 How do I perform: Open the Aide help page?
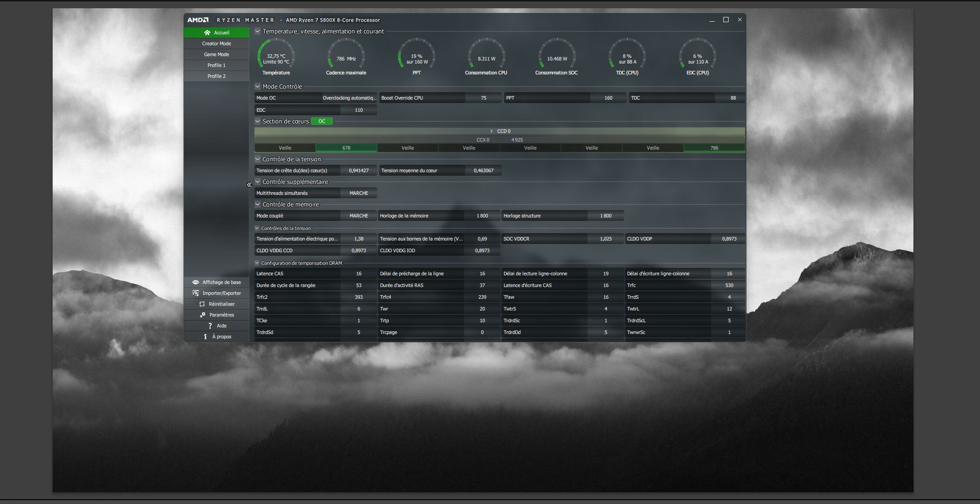[x=217, y=326]
